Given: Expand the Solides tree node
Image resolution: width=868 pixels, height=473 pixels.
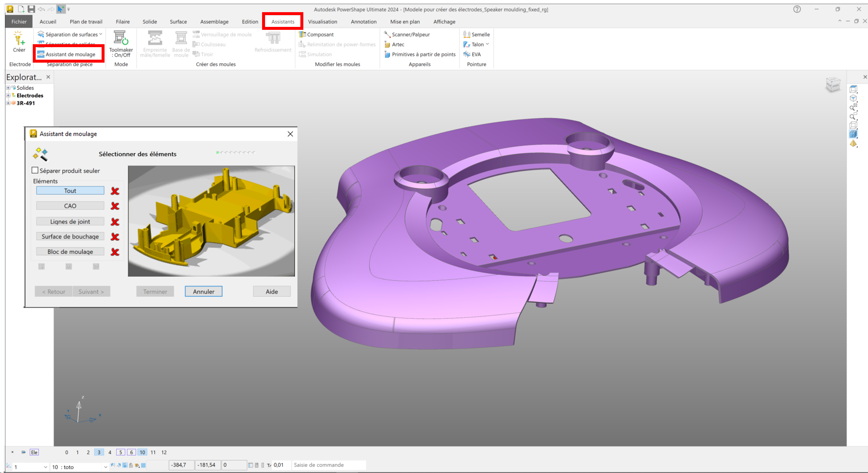Looking at the screenshot, I should pyautogui.click(x=8, y=88).
